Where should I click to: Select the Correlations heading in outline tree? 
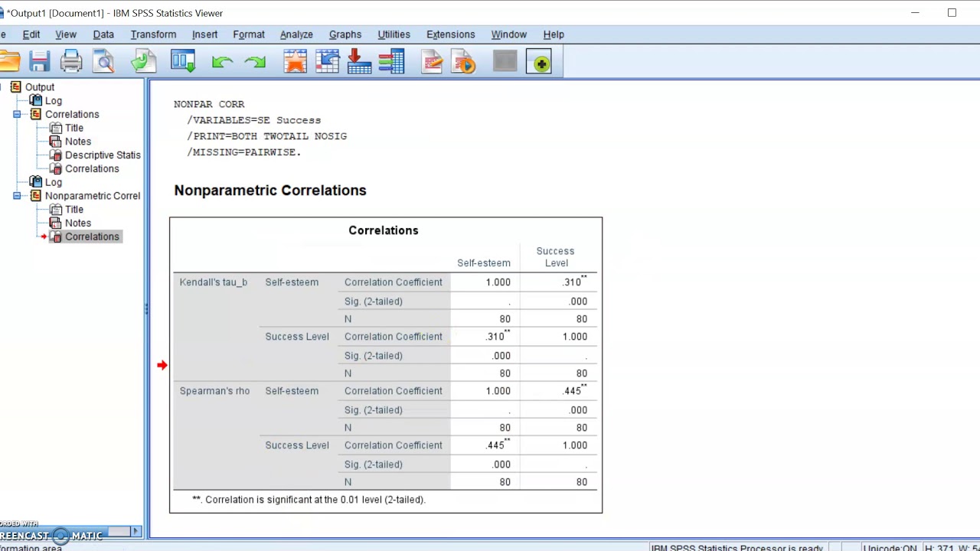pyautogui.click(x=72, y=115)
